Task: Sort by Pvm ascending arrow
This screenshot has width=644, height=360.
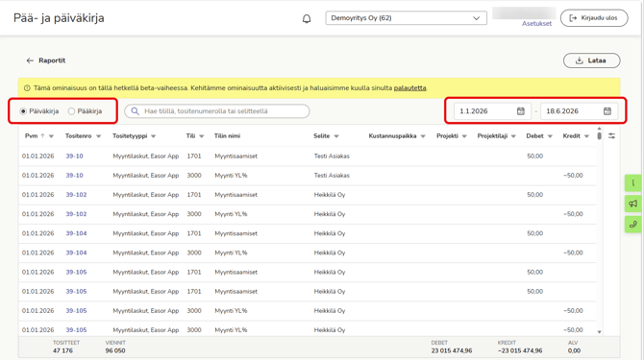Action: click(x=42, y=135)
